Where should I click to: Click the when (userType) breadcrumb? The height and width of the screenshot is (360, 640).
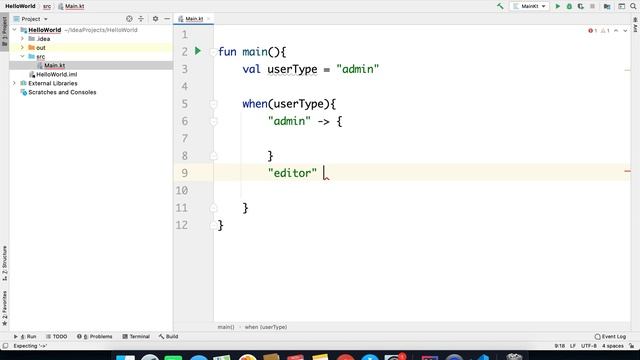tap(266, 327)
